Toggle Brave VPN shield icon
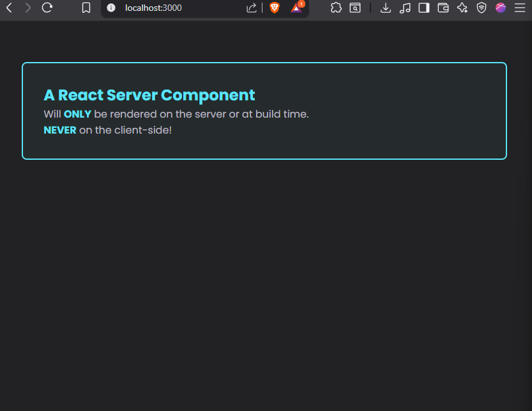The height and width of the screenshot is (411, 532). pos(482,8)
